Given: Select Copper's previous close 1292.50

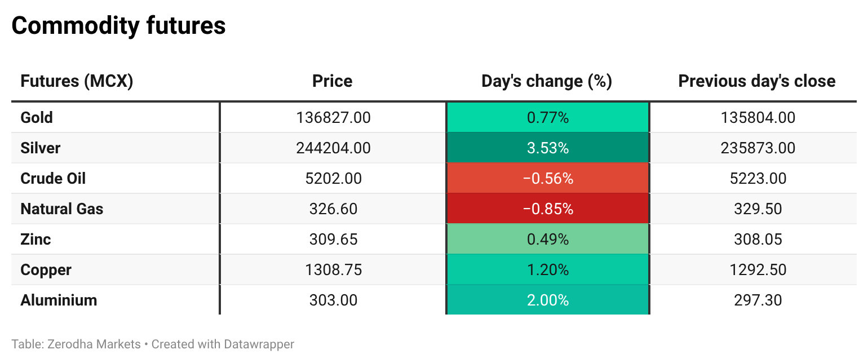Looking at the screenshot, I should [758, 270].
